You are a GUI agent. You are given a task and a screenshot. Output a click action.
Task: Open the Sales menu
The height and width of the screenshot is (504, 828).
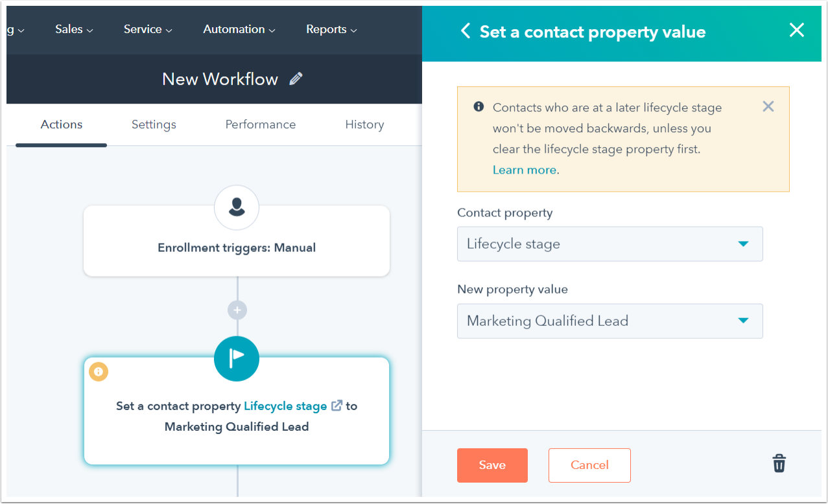click(x=74, y=29)
